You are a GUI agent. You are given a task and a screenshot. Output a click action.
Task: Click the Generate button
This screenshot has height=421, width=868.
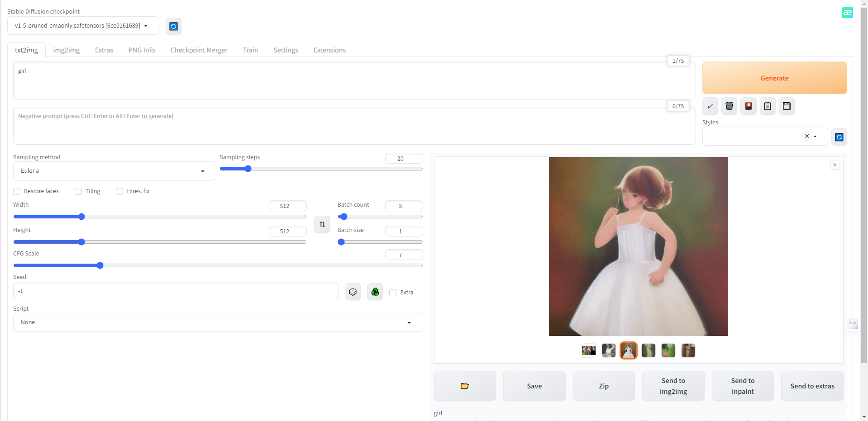tap(774, 78)
